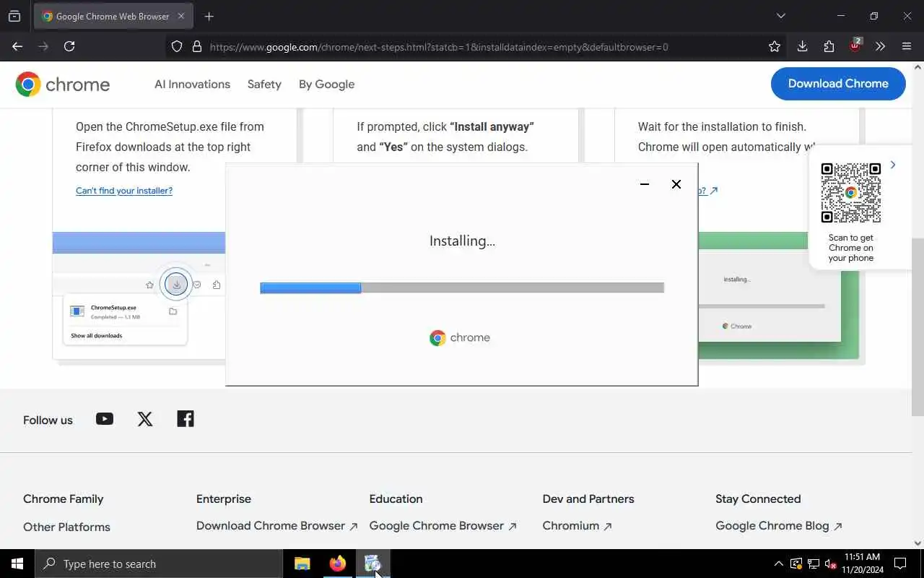Open Download Chrome Browser enterprise link
Image resolution: width=924 pixels, height=578 pixels.
click(x=277, y=526)
